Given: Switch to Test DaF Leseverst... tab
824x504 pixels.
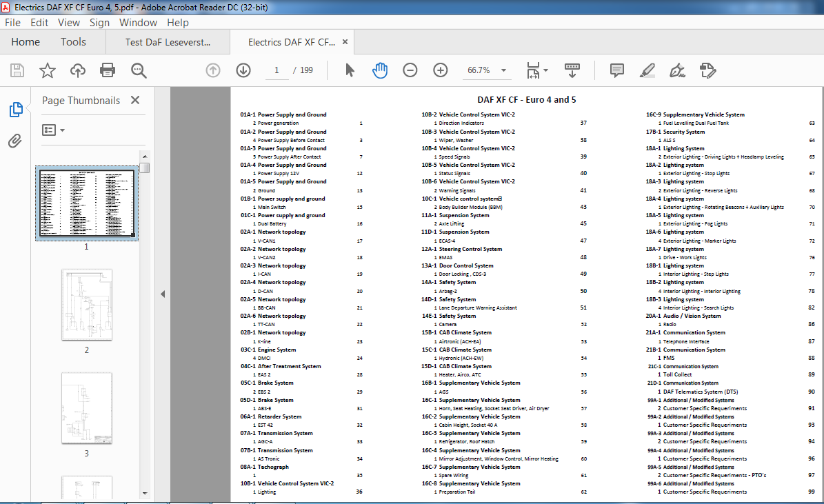Looking at the screenshot, I should [x=168, y=42].
